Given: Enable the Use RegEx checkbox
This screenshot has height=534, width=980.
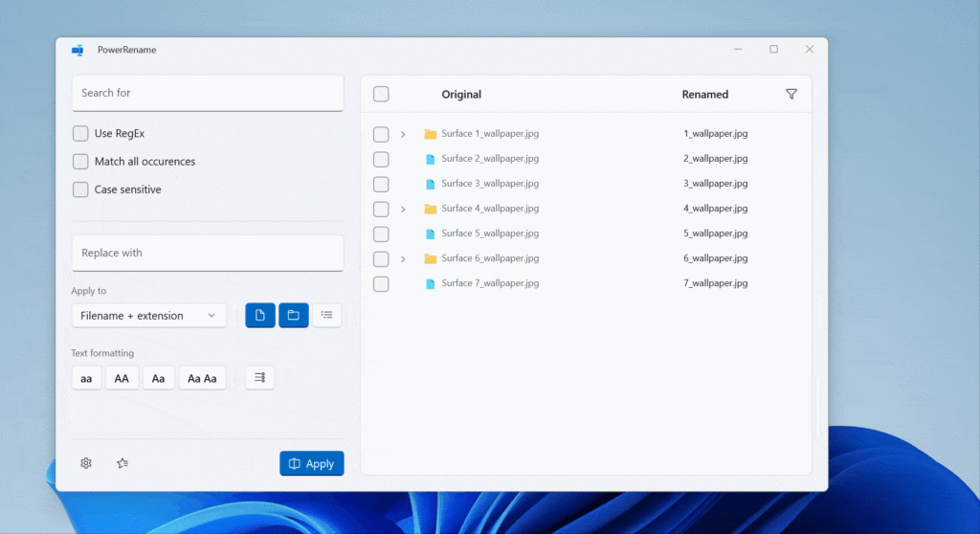Looking at the screenshot, I should 80,133.
